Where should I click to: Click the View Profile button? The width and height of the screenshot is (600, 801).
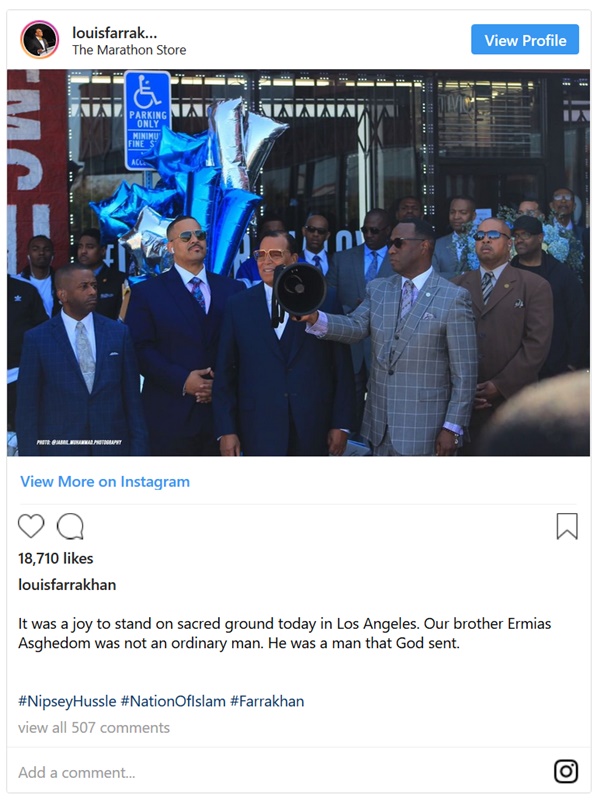525,39
